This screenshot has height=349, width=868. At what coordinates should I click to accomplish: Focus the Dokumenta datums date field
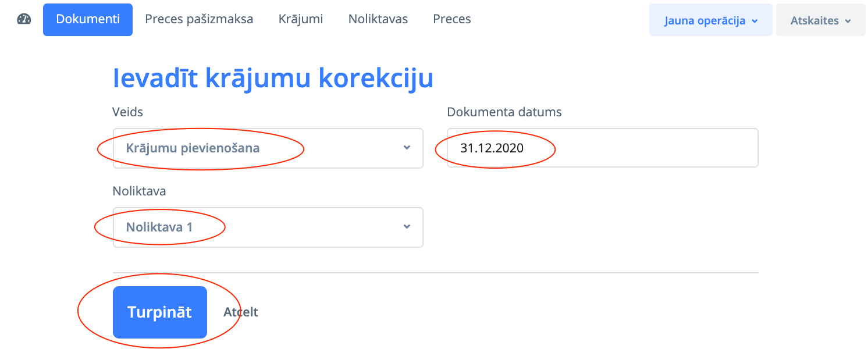click(x=602, y=148)
